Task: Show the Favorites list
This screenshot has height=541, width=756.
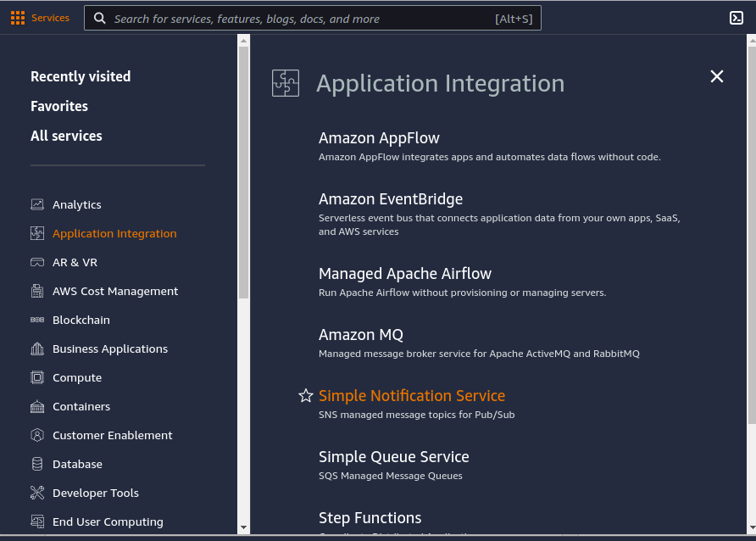Action: tap(59, 106)
